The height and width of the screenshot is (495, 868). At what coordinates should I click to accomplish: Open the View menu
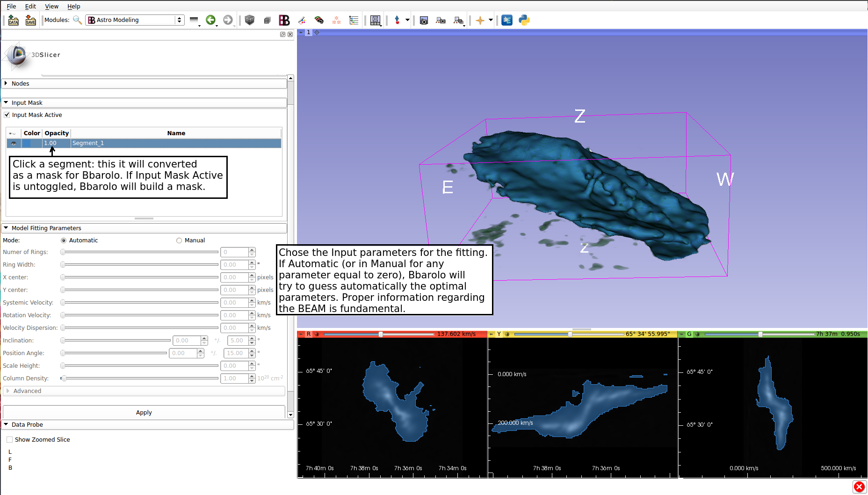tap(51, 6)
